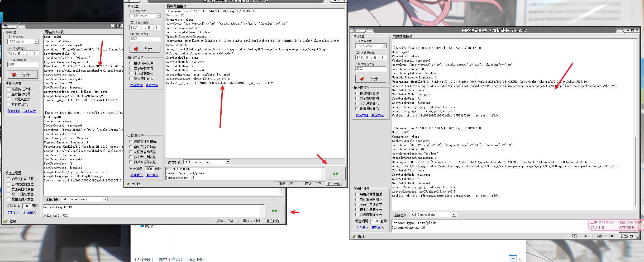Open TCP Server protocol dropdown in port 9002 window
Image resolution: width=644 pixels, height=262 pixels.
point(384,46)
